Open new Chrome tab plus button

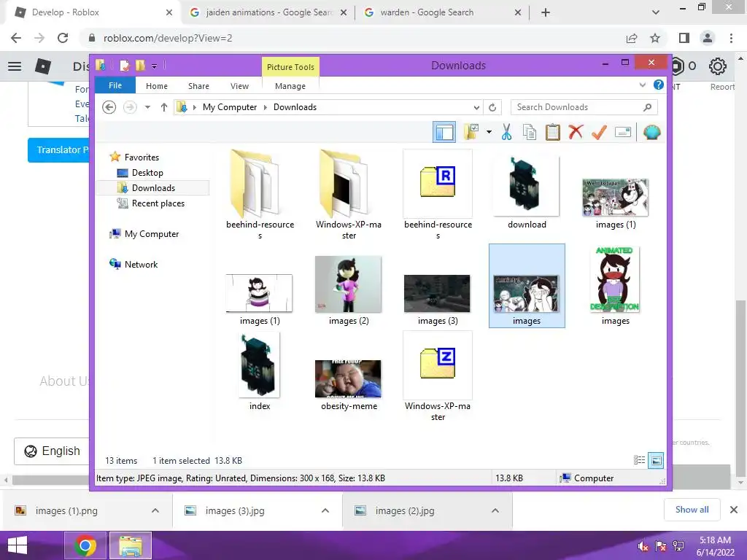click(x=546, y=12)
